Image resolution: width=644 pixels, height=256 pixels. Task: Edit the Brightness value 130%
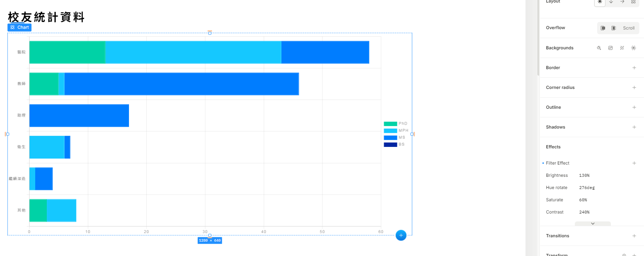coord(584,175)
